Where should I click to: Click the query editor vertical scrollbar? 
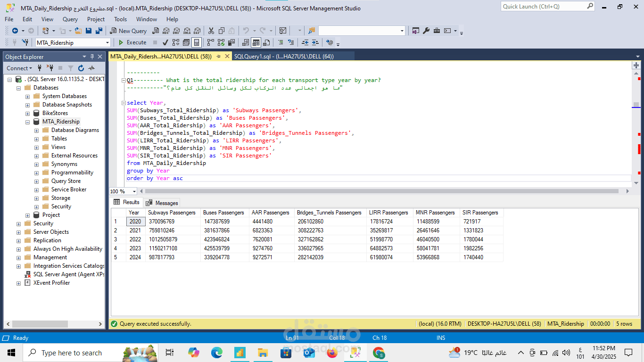point(636,105)
